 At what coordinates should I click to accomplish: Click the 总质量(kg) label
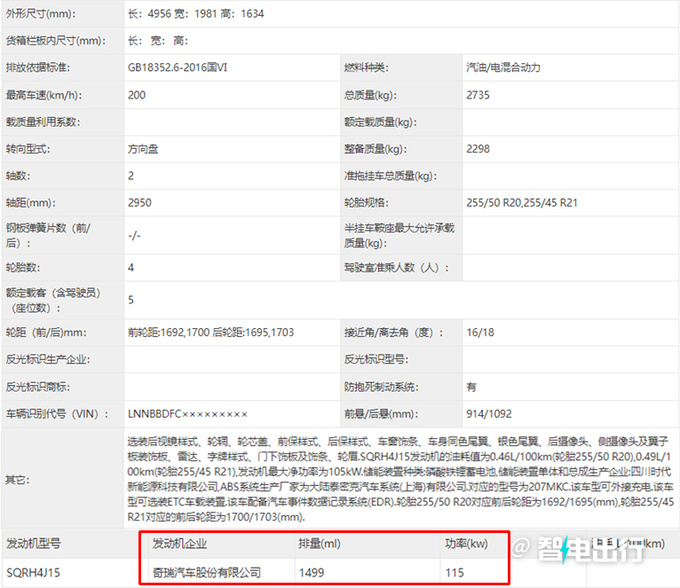point(370,95)
